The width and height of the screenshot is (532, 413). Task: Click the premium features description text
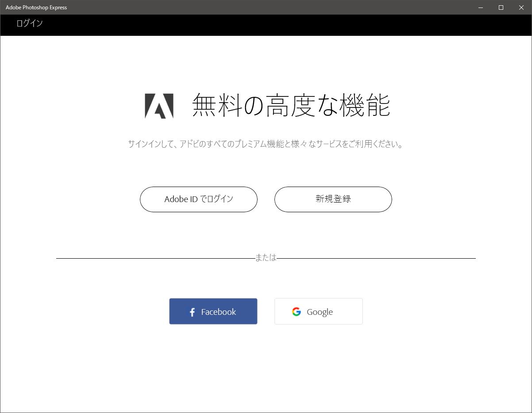point(266,144)
